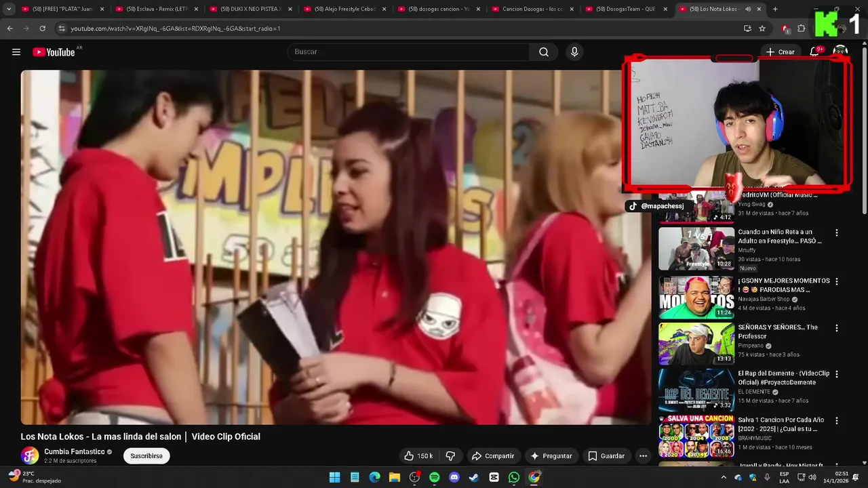Screen dimensions: 868x488
Task: Open options for SEÑORAS Y SEÑORES video
Action: (x=836, y=327)
